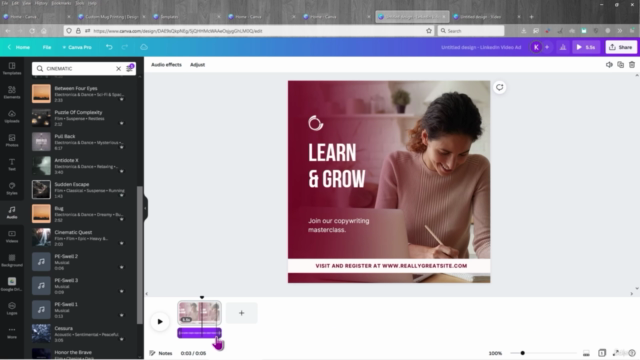
Task: Click the K user avatar
Action: click(x=536, y=47)
